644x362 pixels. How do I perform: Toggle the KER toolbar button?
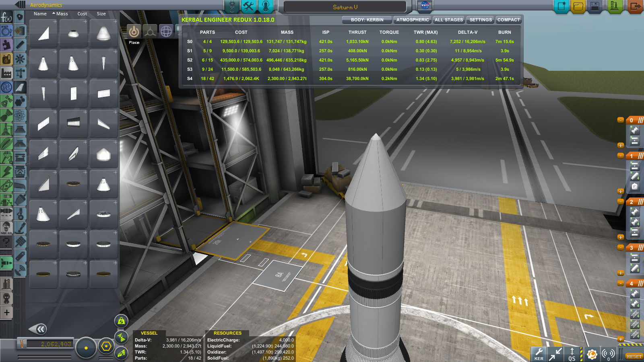(539, 354)
